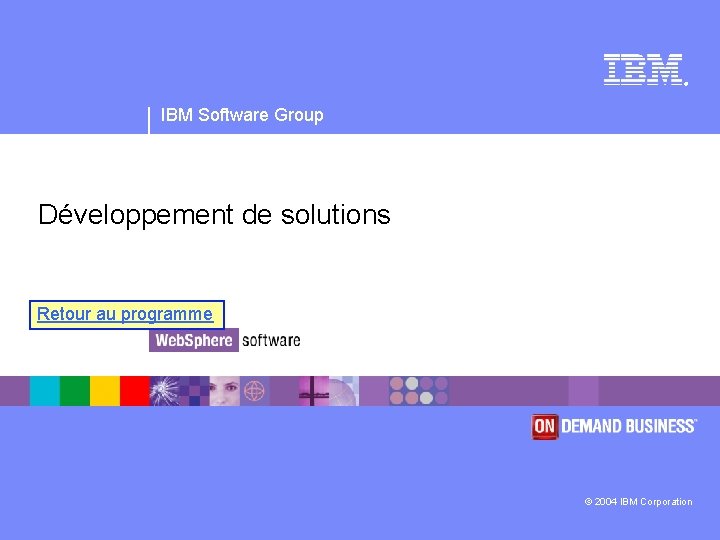Viewport: 720px width, 540px height.
Task: Click the colored dots image in the banner
Action: [419, 391]
